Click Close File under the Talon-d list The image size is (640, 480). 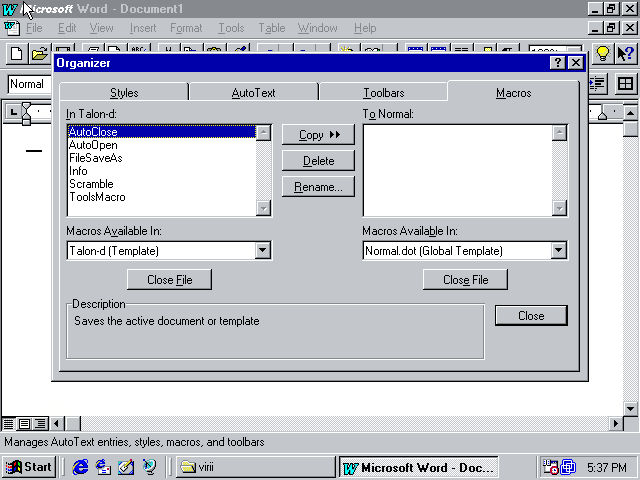click(x=169, y=280)
